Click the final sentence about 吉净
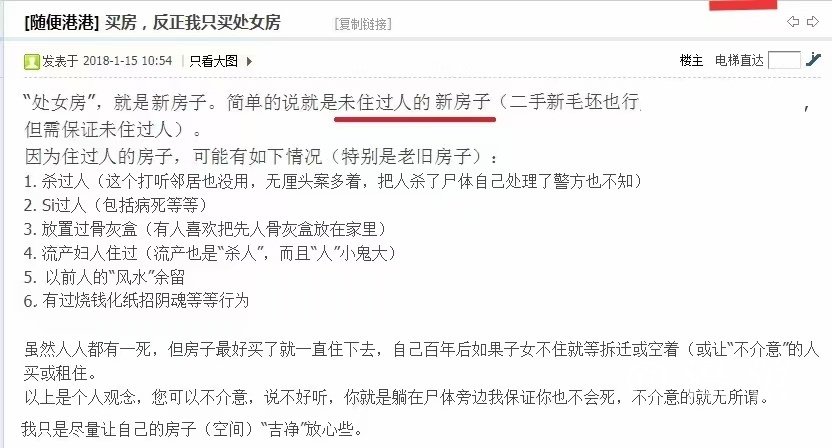832x448 pixels. tap(193, 429)
